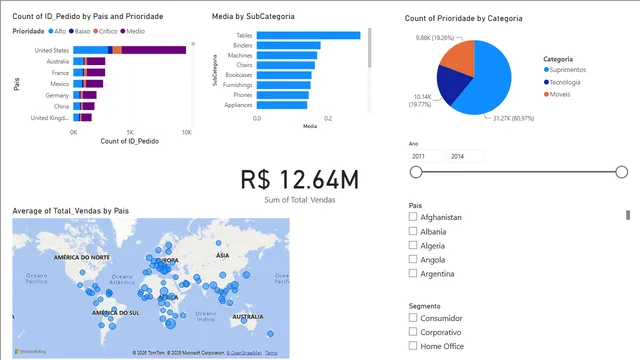Select the Appliances bar in SubCategoria chart
The width and height of the screenshot is (640, 360).
(282, 105)
